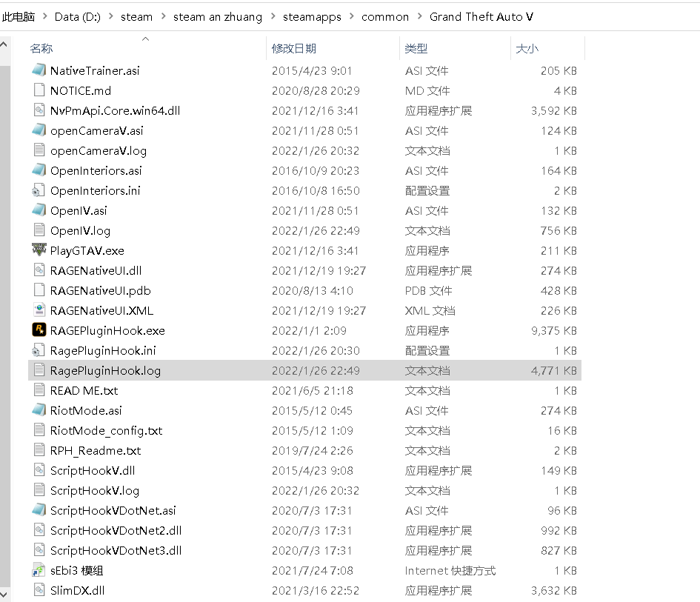This screenshot has height=602, width=700.
Task: Expand the chevron after steam an zhuang
Action: pyautogui.click(x=273, y=16)
